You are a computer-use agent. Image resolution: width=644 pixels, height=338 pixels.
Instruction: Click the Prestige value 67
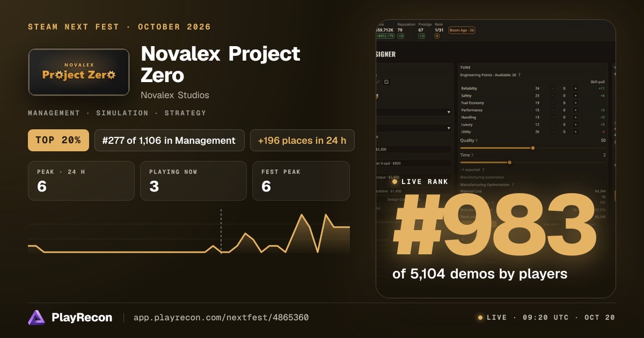(x=421, y=30)
